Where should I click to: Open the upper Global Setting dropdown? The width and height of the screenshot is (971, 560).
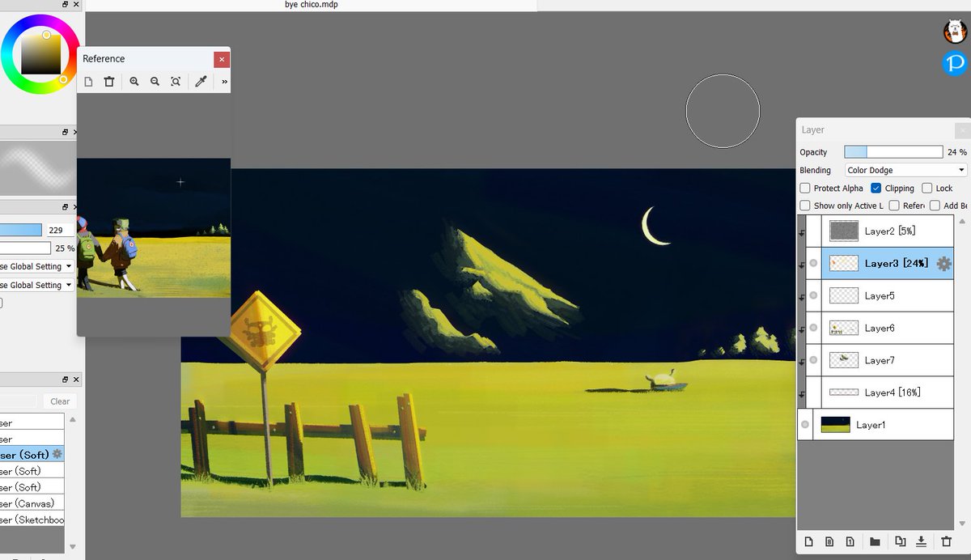(36, 266)
